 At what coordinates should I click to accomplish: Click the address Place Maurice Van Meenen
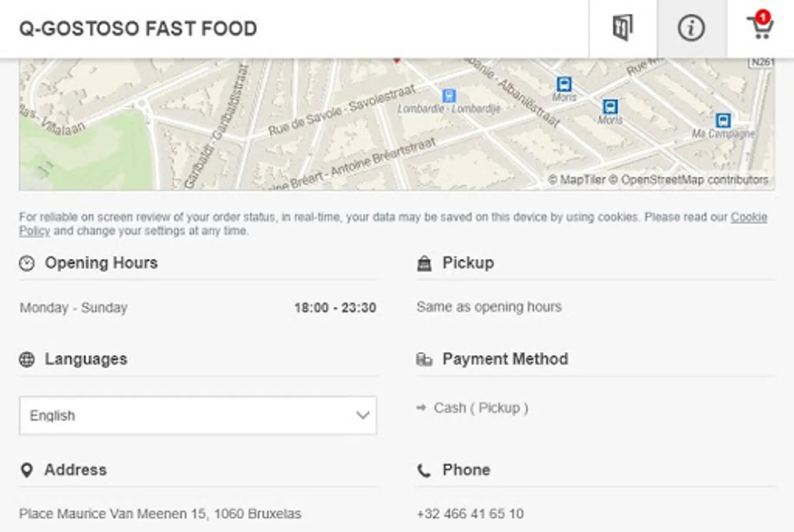coord(160,514)
